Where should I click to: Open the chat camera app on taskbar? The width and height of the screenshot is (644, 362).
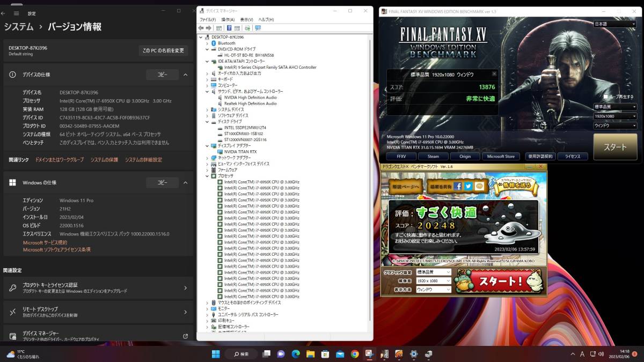(x=281, y=354)
